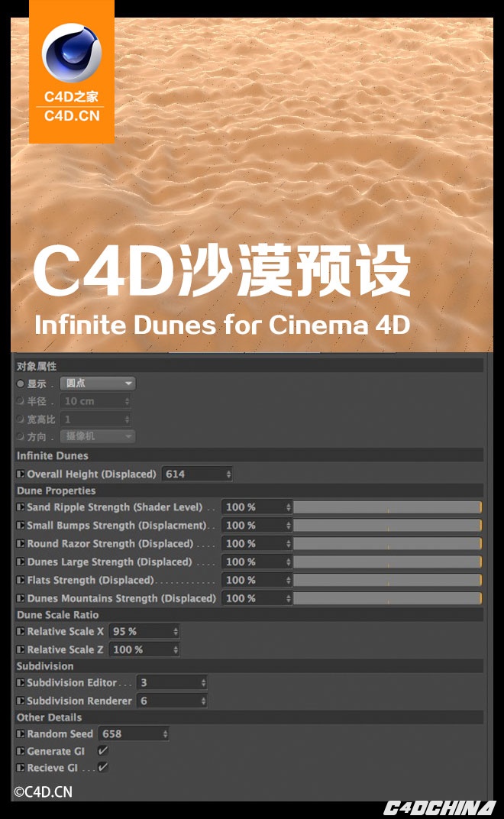Image resolution: width=504 pixels, height=819 pixels.
Task: Click keyframe icon beside Sand Ripple Strength
Action: coord(21,507)
